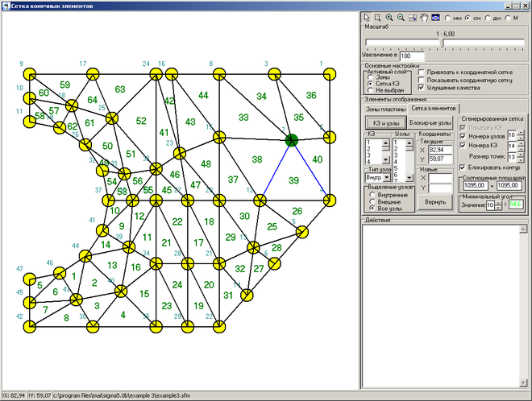Toggle Номера КЭ checkbox
Screen dimensions: 532x401
pyautogui.click(x=463, y=146)
